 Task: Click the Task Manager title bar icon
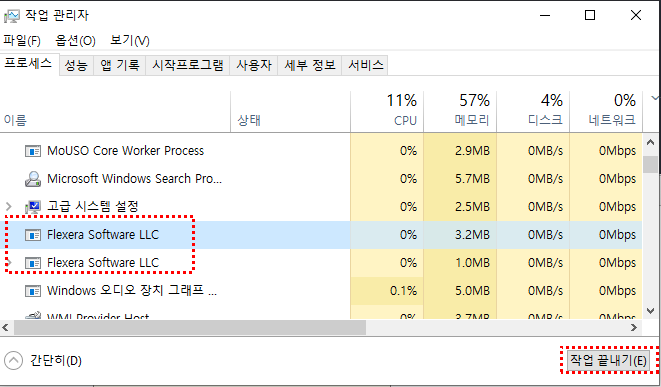pos(12,16)
